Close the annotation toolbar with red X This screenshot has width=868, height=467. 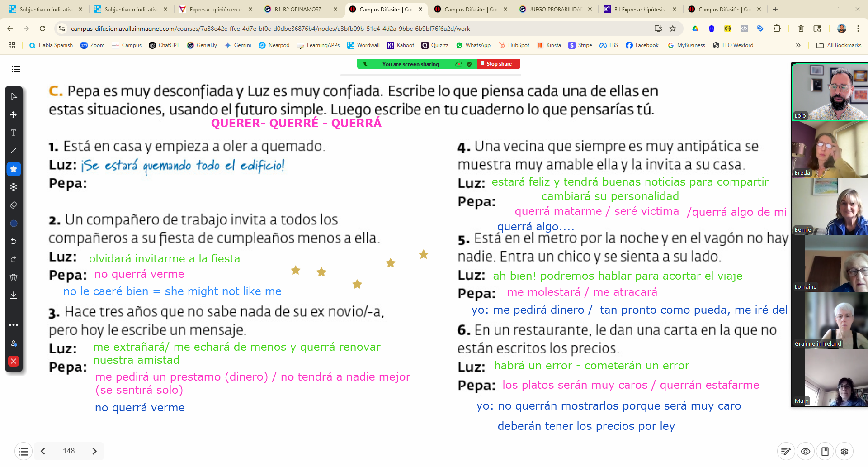tap(14, 361)
